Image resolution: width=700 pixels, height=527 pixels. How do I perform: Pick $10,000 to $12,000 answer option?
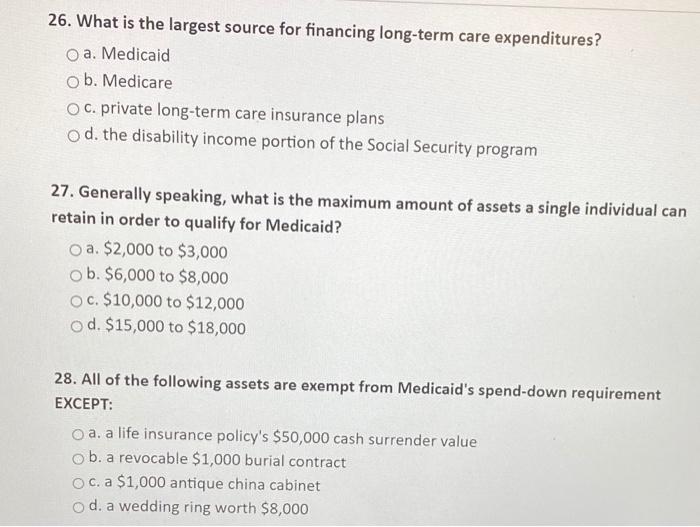(x=76, y=302)
